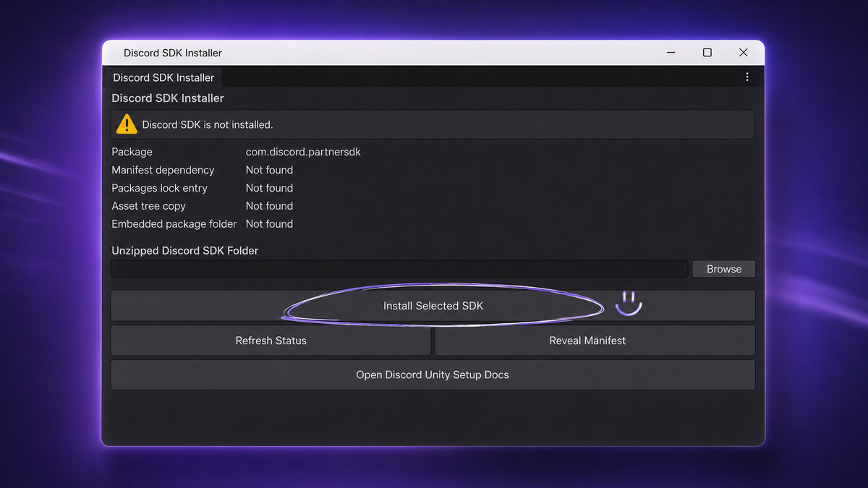Refresh the installation status
Screen dimensions: 868x488
(271, 341)
